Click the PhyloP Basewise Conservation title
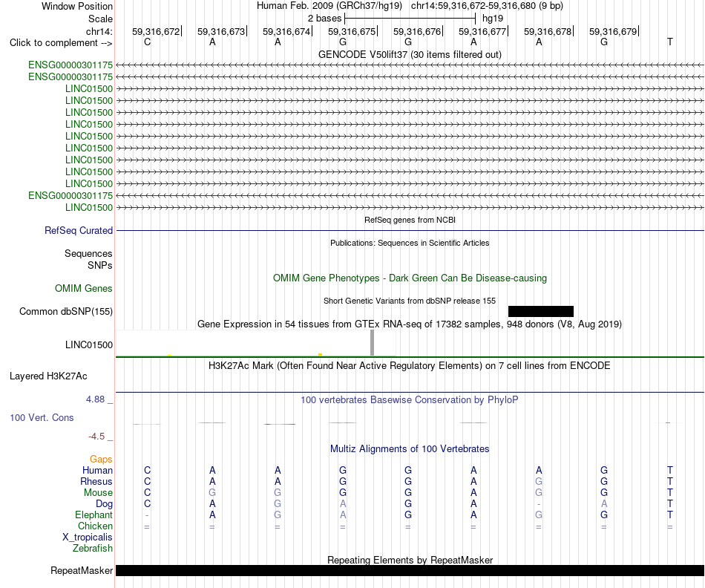705x588 pixels. (x=410, y=400)
